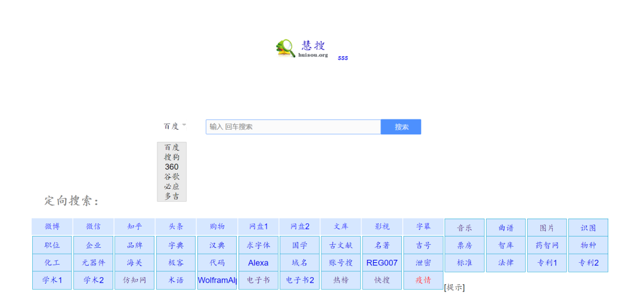The width and height of the screenshot is (644, 301).
Task: Select the 网盘1 search button
Action: (258, 227)
